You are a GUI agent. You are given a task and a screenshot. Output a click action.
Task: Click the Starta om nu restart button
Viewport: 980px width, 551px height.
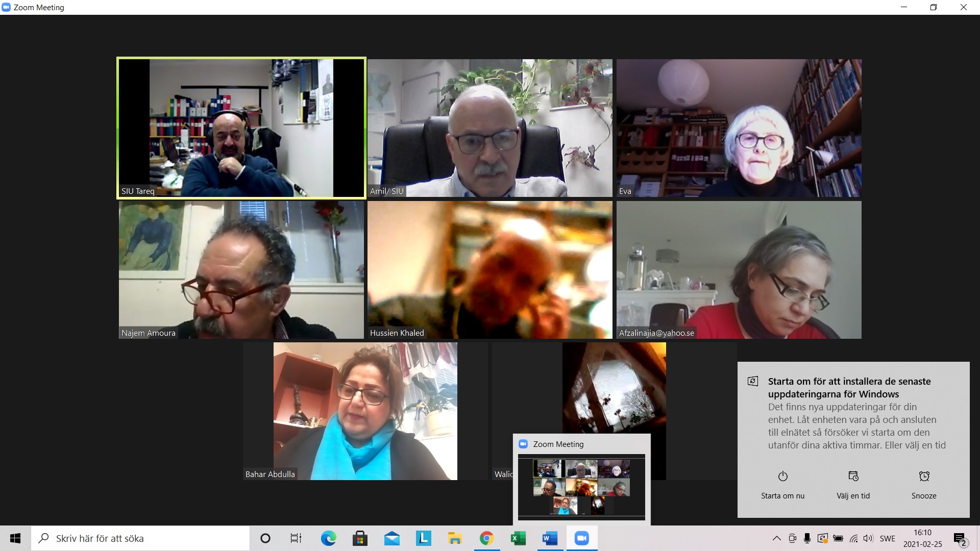[x=782, y=485]
